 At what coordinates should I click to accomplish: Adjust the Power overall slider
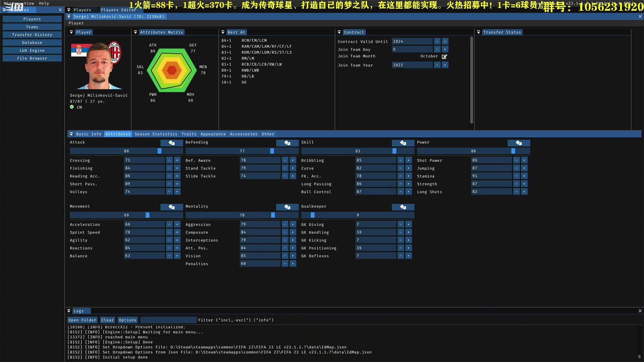click(x=473, y=151)
